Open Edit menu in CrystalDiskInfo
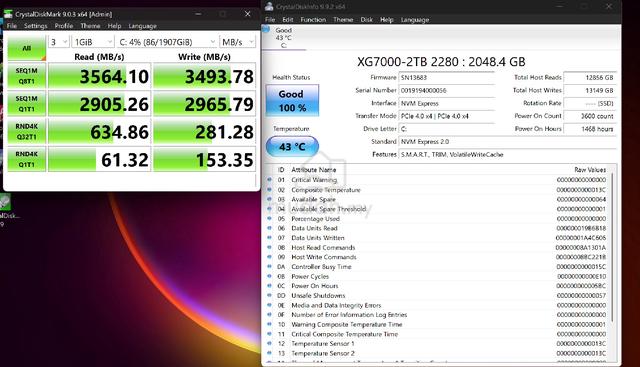The height and width of the screenshot is (367, 640). coord(287,20)
